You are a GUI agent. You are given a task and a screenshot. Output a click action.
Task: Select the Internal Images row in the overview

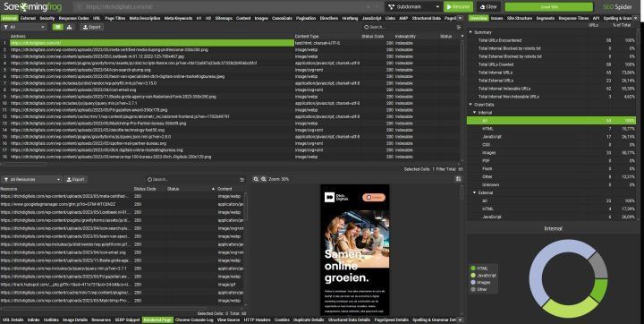coord(551,152)
